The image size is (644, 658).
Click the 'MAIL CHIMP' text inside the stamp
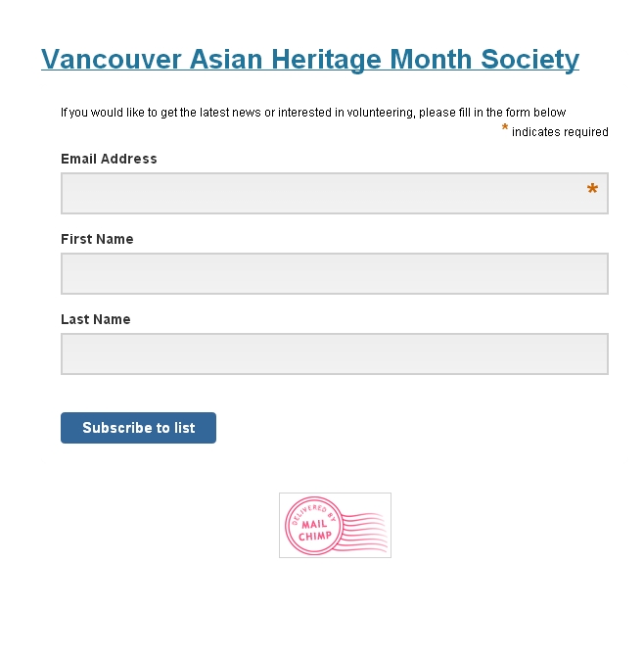click(313, 530)
